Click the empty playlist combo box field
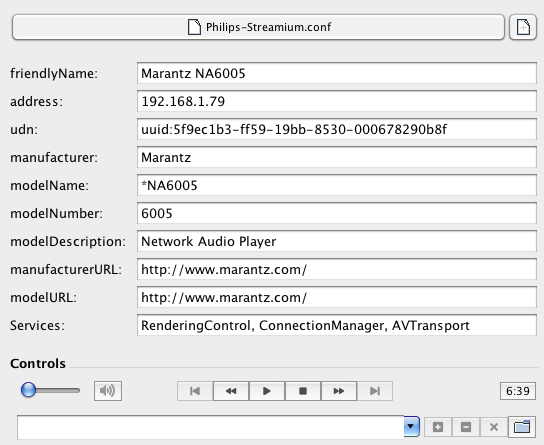Screen dimensions: 544x445 click(211, 427)
